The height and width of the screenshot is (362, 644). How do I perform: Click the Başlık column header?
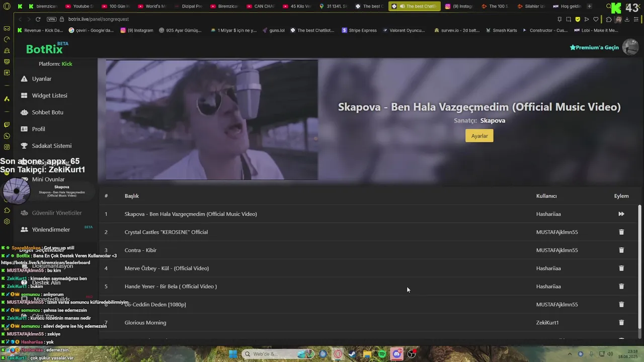[x=132, y=196]
